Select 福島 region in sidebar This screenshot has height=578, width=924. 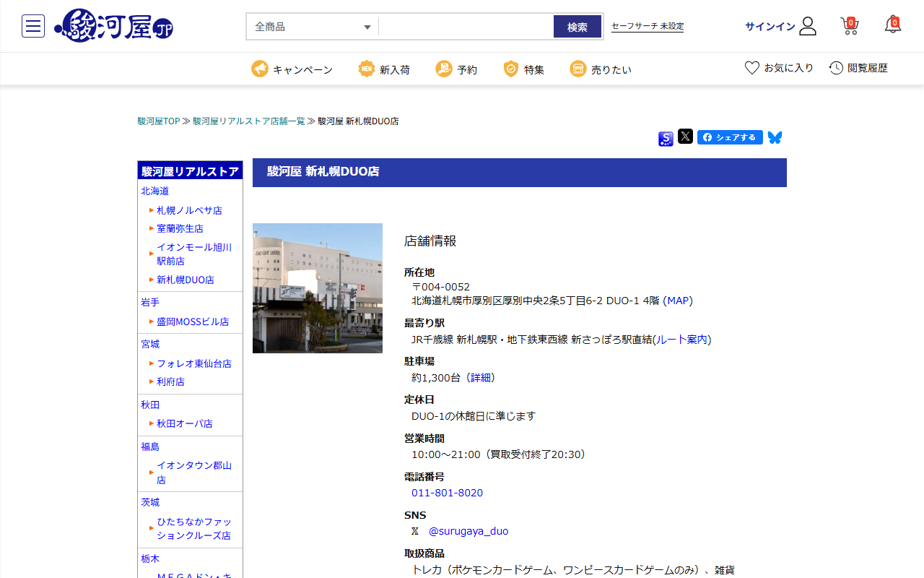[150, 447]
